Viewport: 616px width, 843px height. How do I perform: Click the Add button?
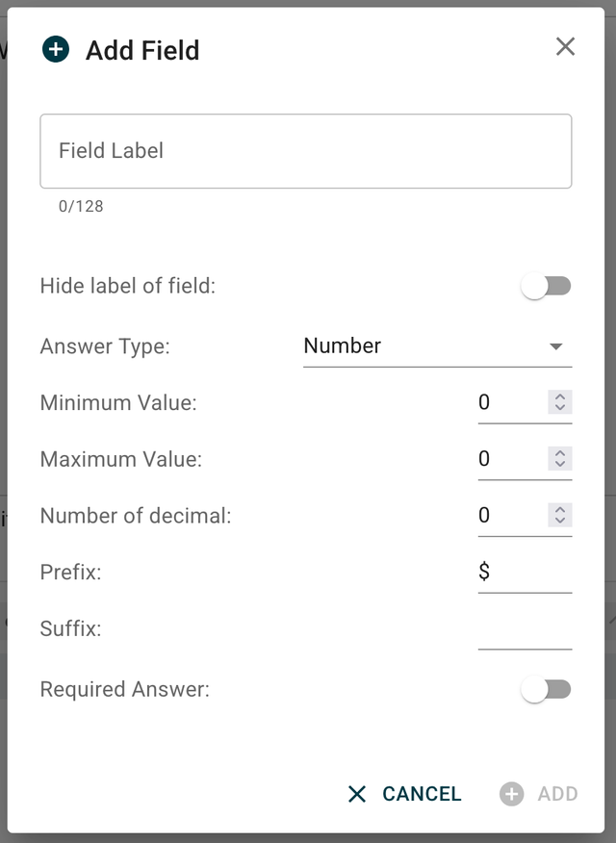point(539,794)
